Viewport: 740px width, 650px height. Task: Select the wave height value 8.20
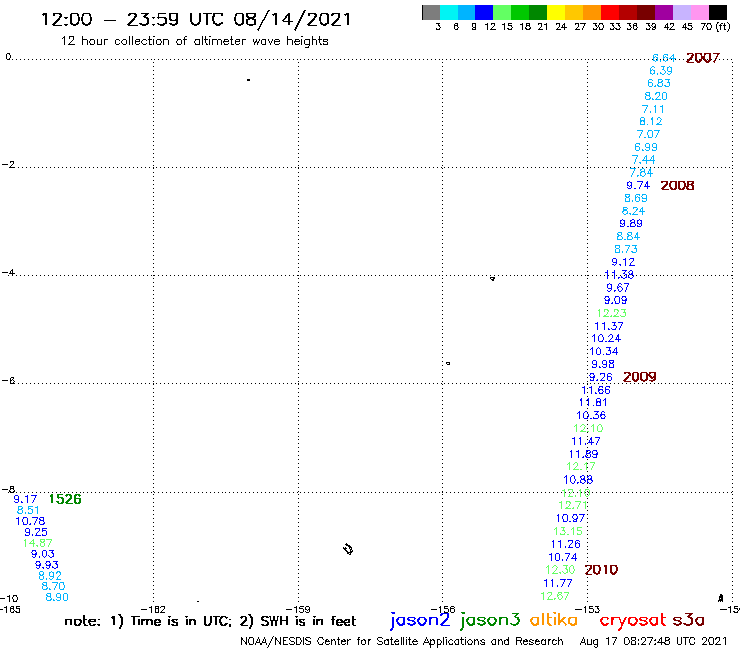(656, 96)
